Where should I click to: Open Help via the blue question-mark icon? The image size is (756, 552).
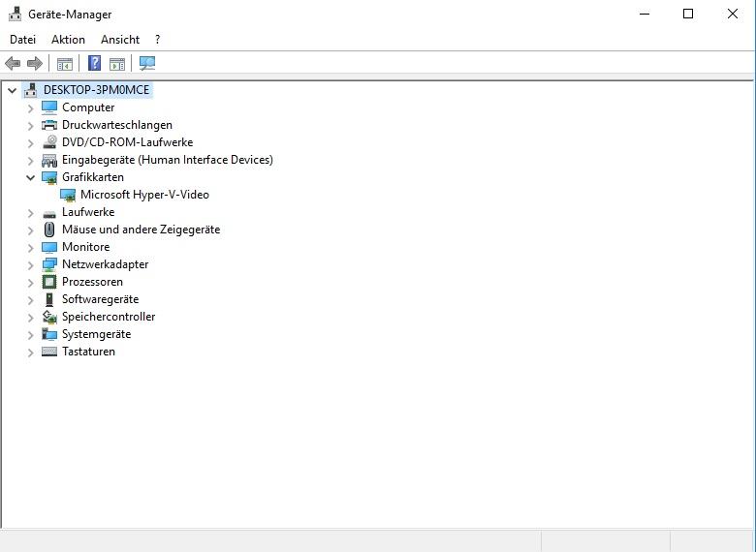[x=95, y=63]
